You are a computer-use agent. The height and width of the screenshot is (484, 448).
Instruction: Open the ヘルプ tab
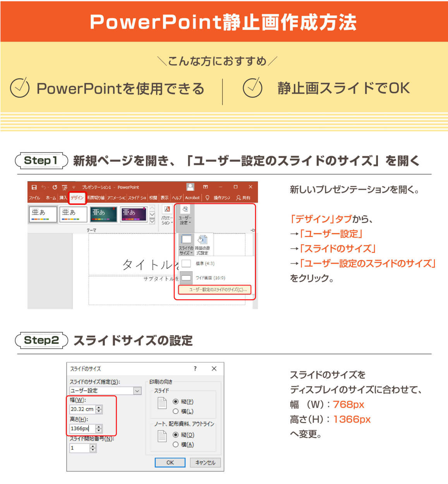click(177, 197)
